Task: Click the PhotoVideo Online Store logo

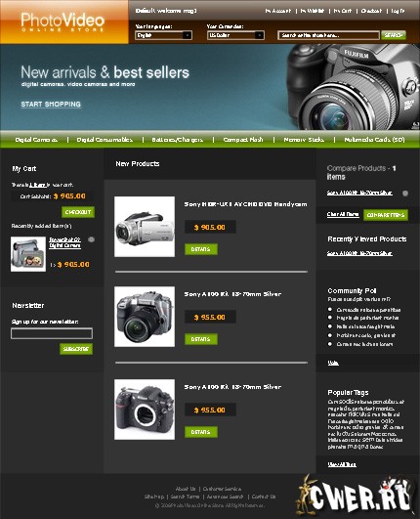Action: [63, 22]
